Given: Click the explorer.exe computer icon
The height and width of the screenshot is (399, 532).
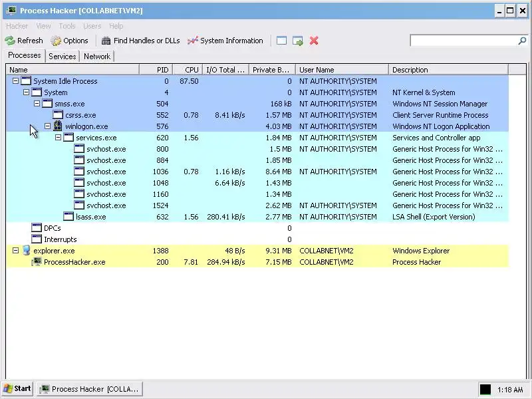Looking at the screenshot, I should click(x=26, y=251).
